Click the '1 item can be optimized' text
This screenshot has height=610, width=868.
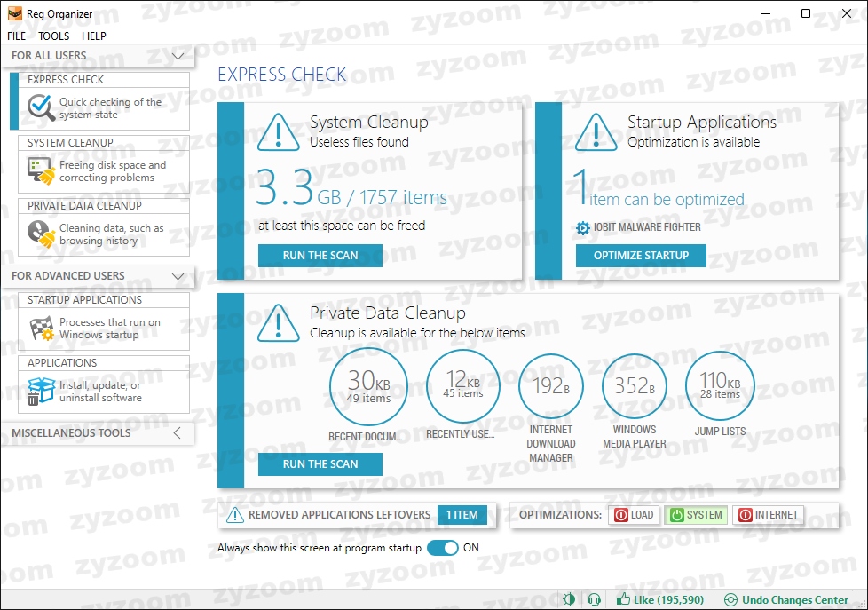[659, 188]
